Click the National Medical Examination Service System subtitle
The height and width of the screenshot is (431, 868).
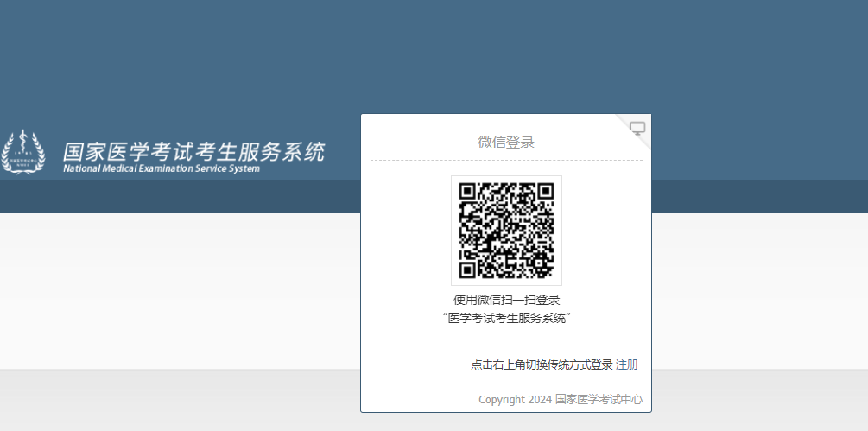(x=162, y=168)
